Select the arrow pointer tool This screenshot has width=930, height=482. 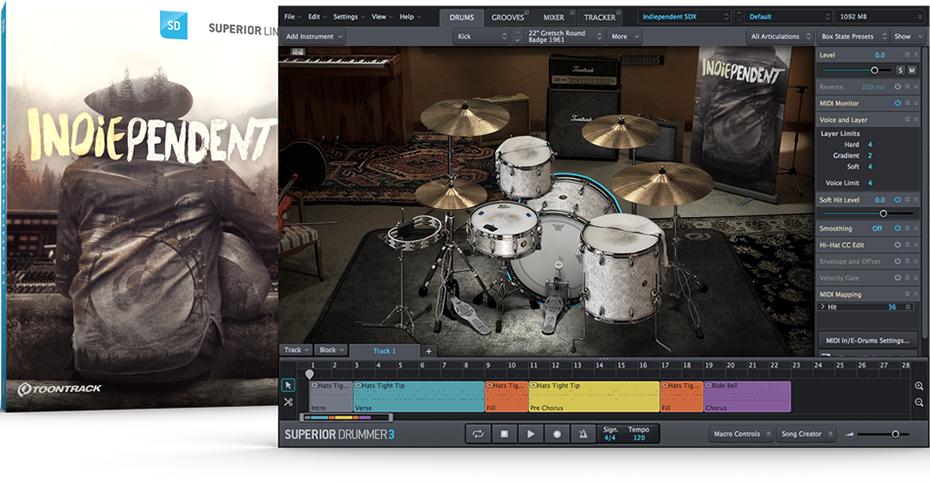click(288, 385)
